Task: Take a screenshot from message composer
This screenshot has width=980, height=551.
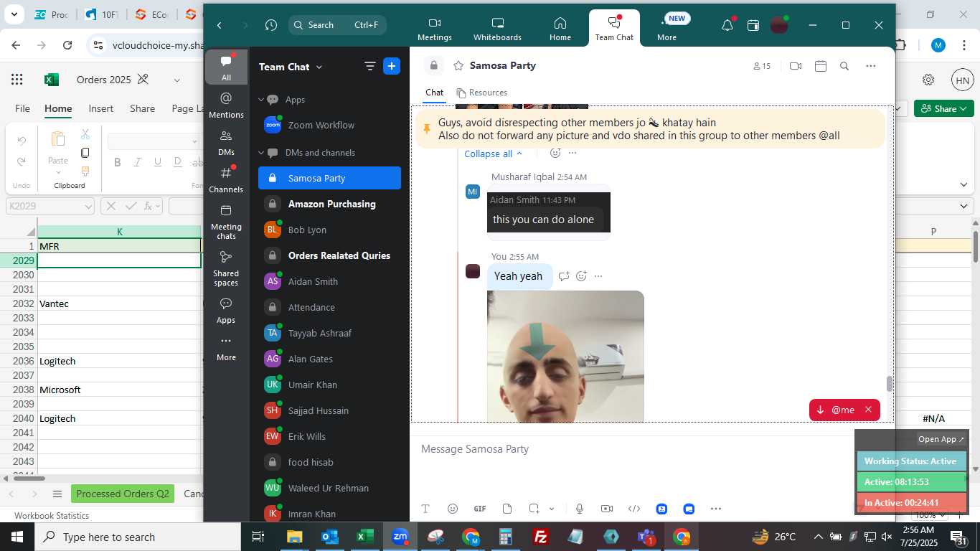Action: click(x=534, y=509)
